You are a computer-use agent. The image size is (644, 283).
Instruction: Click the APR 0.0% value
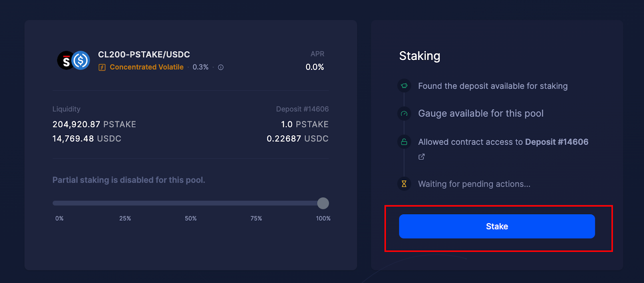point(315,67)
